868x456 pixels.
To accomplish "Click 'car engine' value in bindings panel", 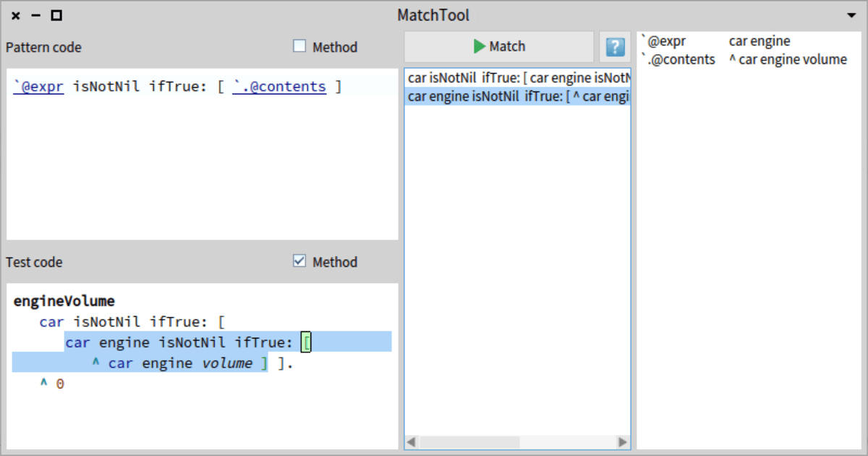I will (759, 41).
